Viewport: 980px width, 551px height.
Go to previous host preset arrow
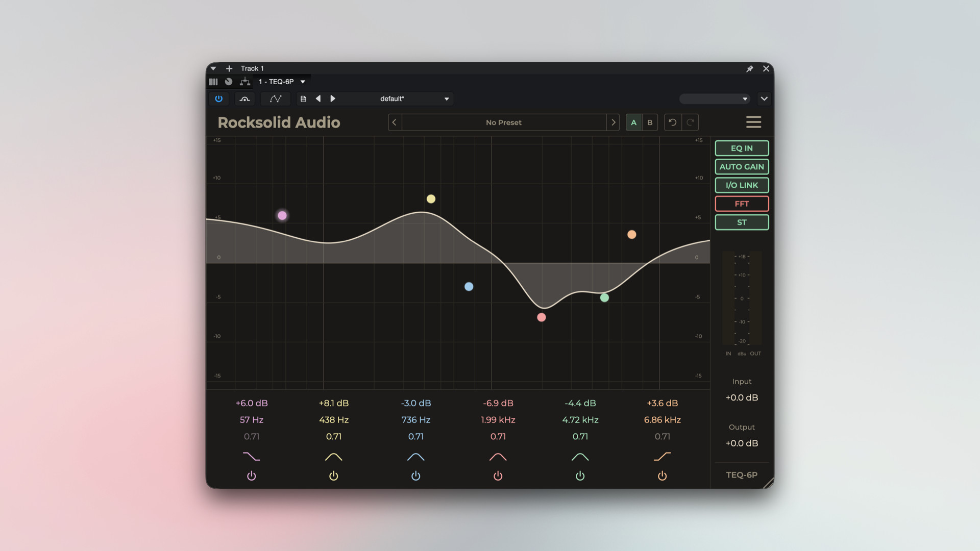(318, 98)
